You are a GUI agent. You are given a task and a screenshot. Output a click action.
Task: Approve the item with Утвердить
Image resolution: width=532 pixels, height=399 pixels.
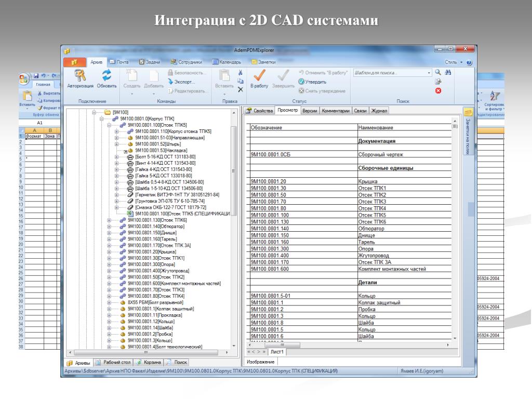[x=312, y=82]
